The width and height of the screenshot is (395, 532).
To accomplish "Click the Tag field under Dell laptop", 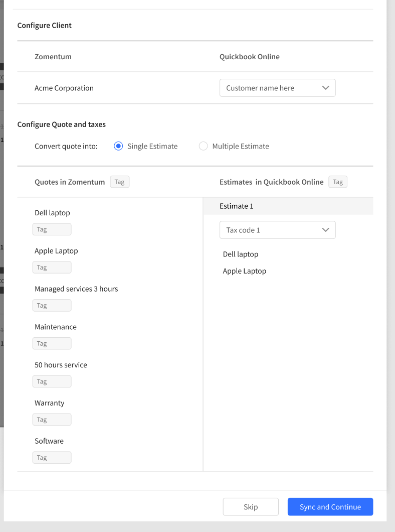I will pyautogui.click(x=52, y=229).
